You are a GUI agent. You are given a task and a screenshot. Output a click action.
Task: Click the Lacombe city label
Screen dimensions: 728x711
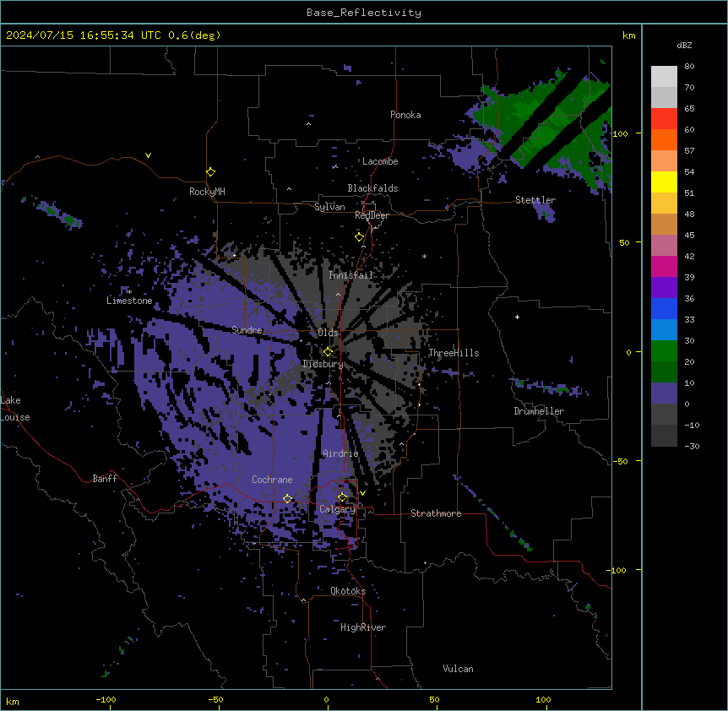[x=380, y=161]
